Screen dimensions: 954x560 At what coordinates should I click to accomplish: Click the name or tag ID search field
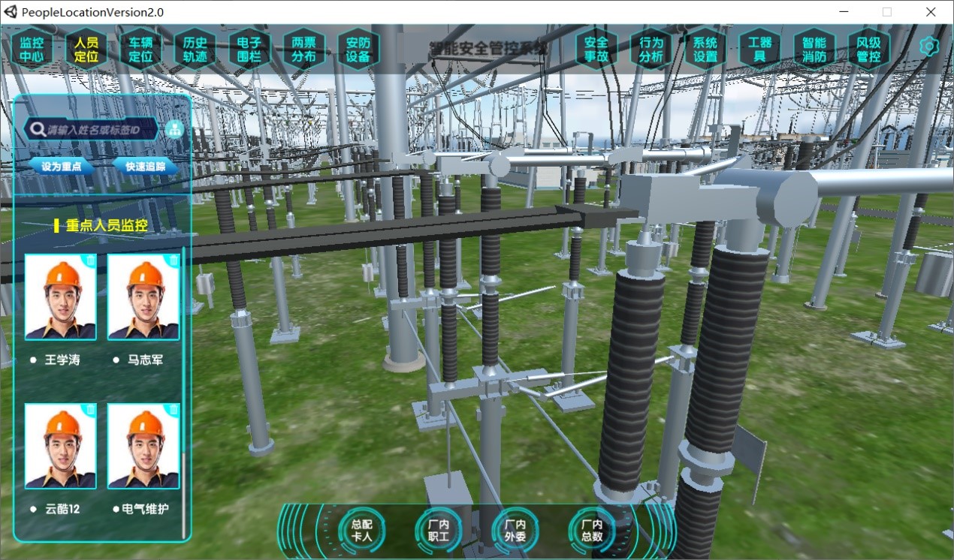click(94, 130)
